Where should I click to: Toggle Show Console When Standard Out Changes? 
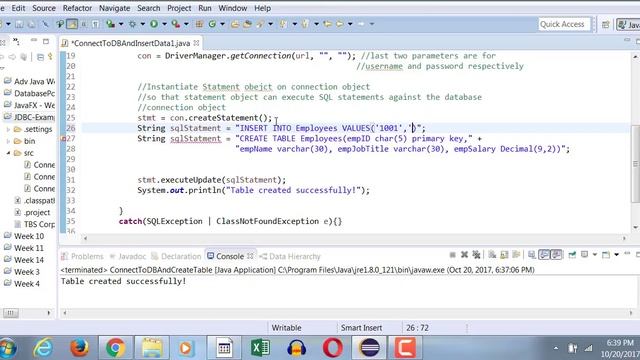(x=544, y=255)
